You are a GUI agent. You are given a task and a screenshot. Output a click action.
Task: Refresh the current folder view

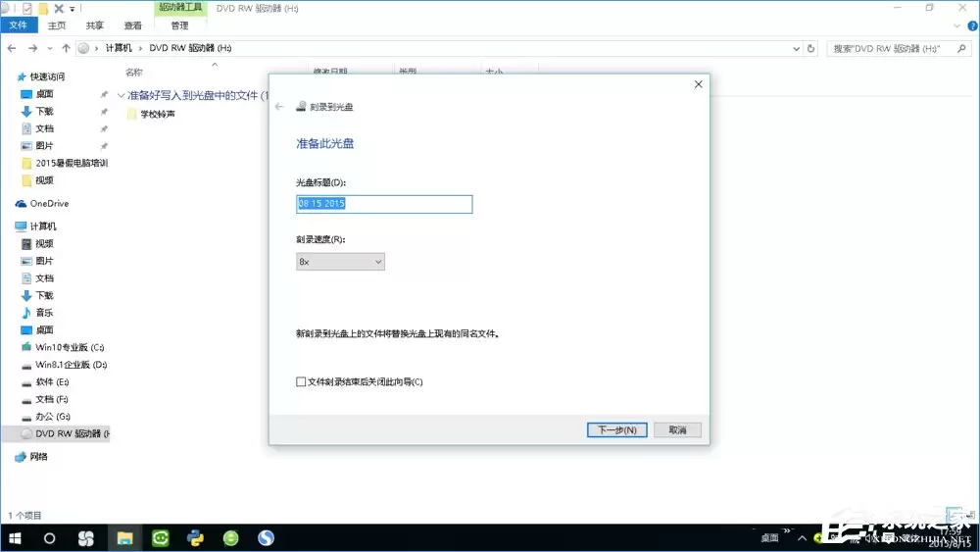click(811, 48)
